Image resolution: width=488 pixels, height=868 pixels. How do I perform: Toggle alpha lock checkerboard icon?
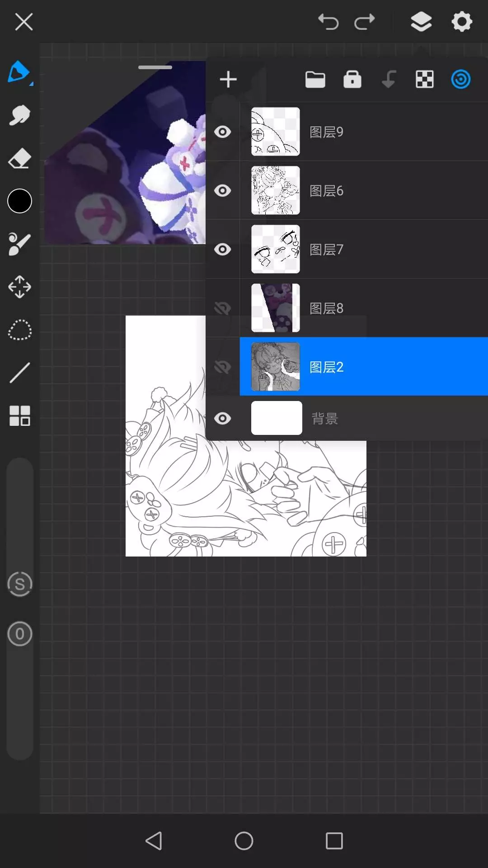pyautogui.click(x=425, y=80)
